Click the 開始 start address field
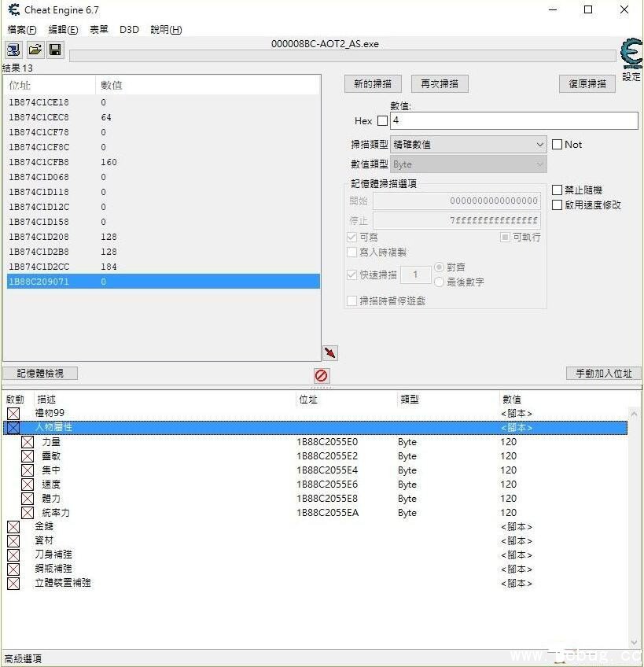The width and height of the screenshot is (644, 667). [x=456, y=201]
